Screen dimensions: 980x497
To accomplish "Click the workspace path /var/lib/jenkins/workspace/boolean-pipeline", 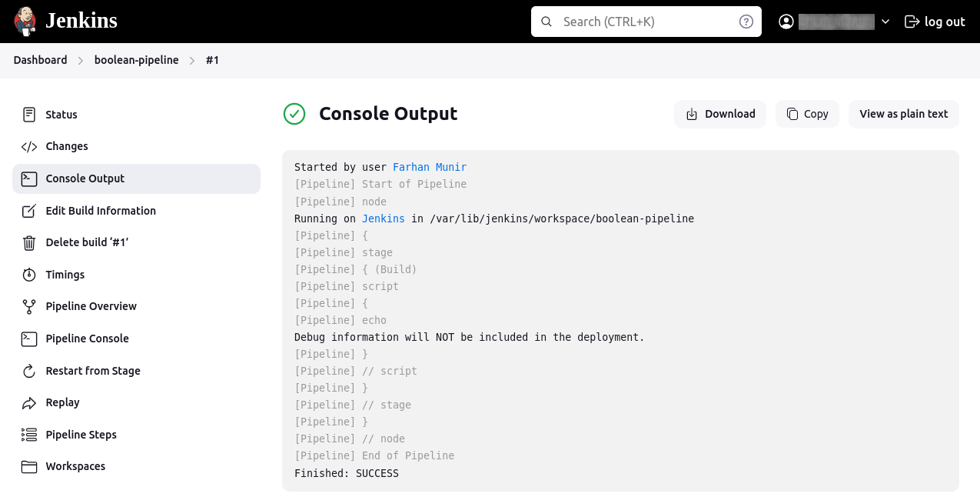I will (562, 218).
